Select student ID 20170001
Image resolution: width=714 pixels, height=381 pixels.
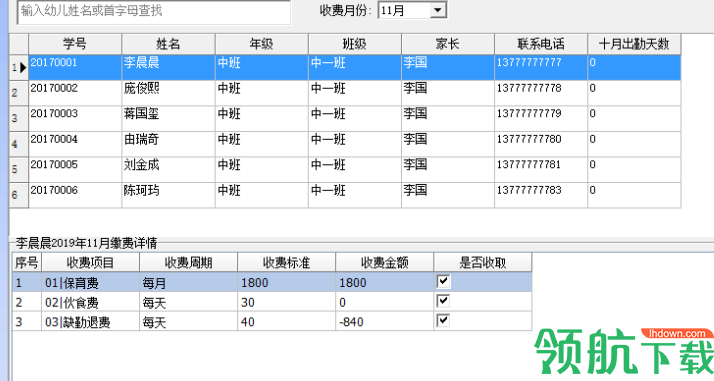pos(75,68)
